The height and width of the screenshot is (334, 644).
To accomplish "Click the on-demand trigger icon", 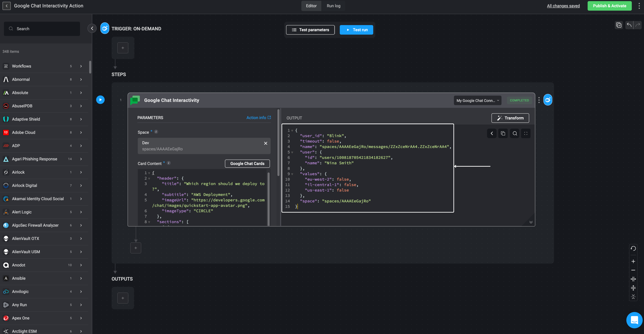I will coord(105,28).
